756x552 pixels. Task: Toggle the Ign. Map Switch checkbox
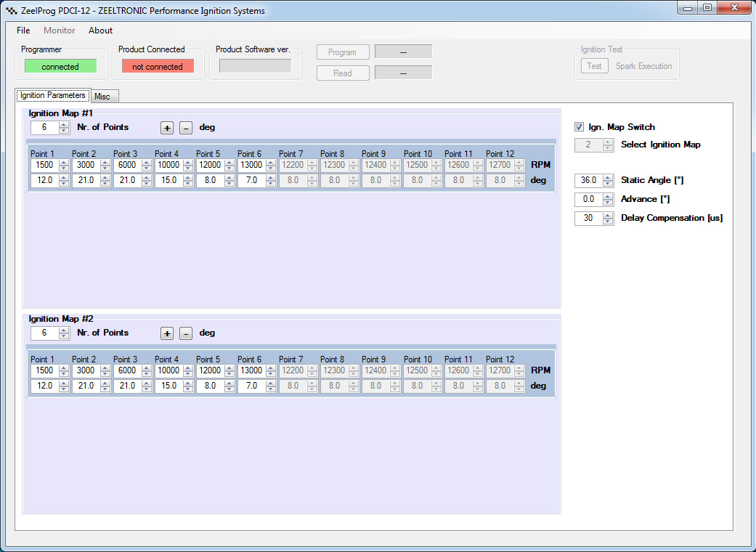(x=580, y=127)
